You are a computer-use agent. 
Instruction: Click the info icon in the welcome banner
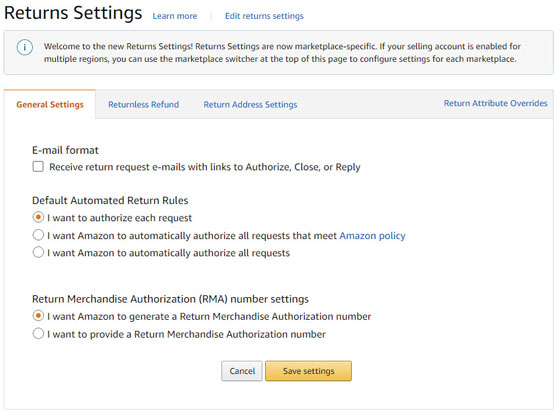tap(24, 47)
